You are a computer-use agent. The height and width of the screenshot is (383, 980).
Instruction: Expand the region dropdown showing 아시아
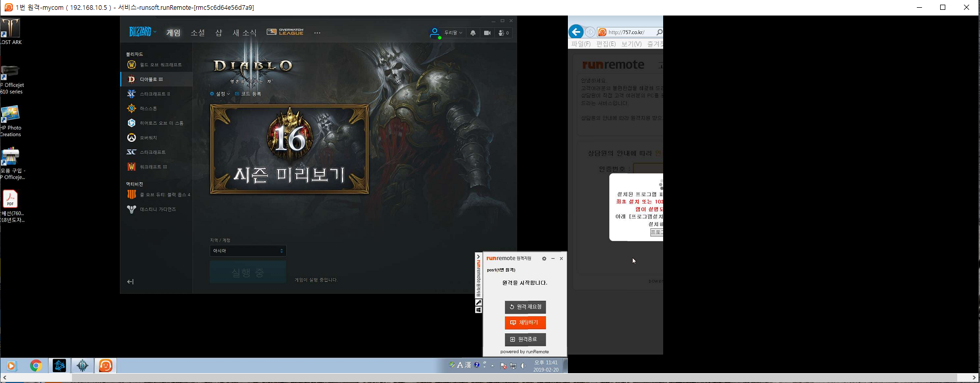point(248,251)
